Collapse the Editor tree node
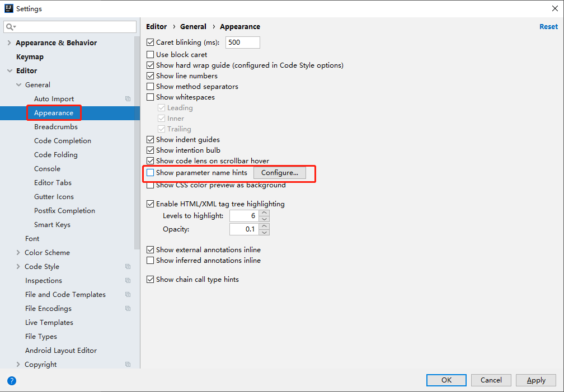Screen dimensions: 564x392 [x=9, y=71]
